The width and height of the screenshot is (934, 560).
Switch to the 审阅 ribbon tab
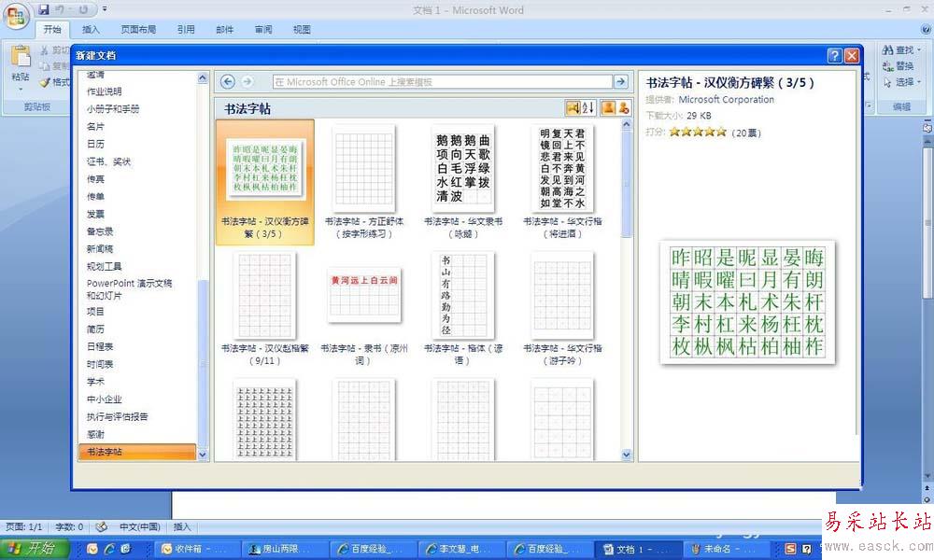pos(263,29)
